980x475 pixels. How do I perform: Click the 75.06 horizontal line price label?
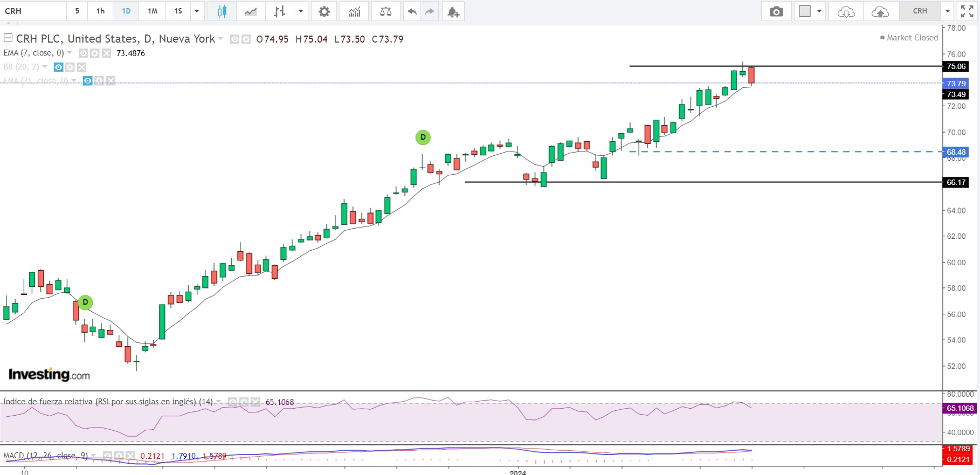click(956, 66)
